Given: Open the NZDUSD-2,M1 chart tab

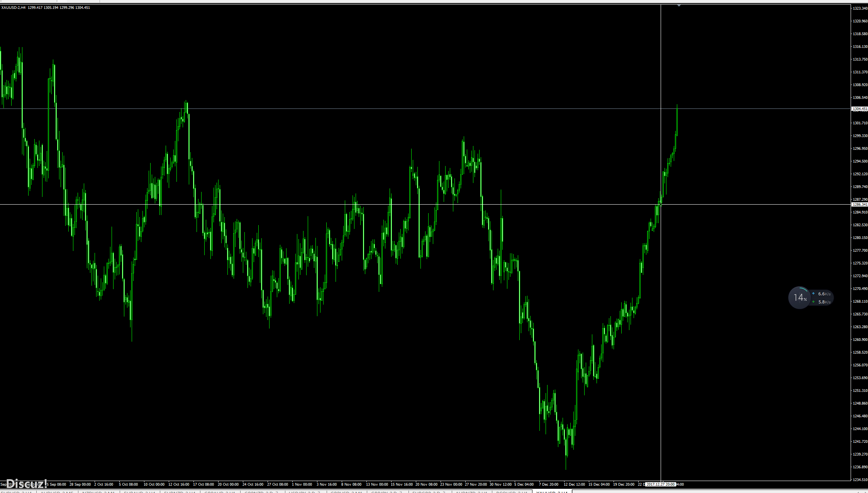Looking at the screenshot, I should [x=99, y=492].
